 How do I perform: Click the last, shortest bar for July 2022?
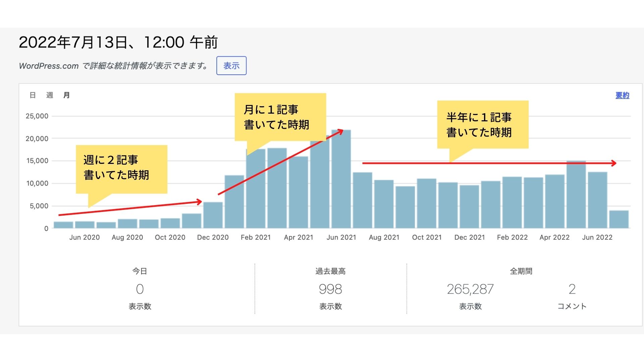pos(619,220)
